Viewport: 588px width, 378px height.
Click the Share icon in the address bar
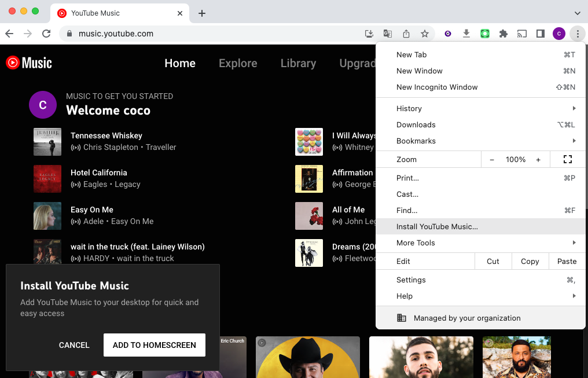click(x=406, y=34)
